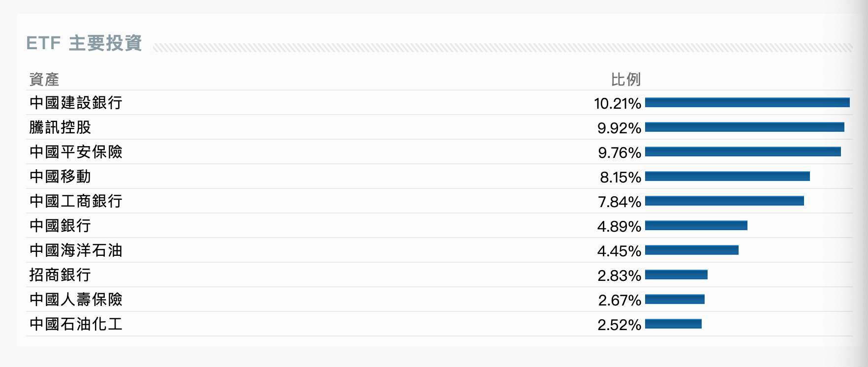Image resolution: width=868 pixels, height=367 pixels.
Task: Select 中國石油化工 at the list bottom
Action: pos(76,324)
